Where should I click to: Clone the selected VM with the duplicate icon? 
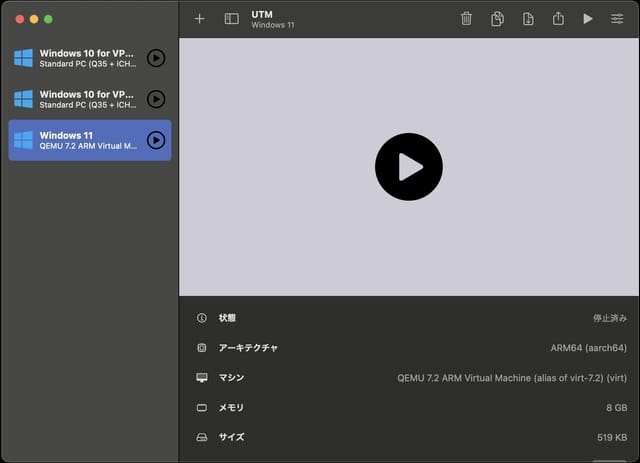point(497,19)
